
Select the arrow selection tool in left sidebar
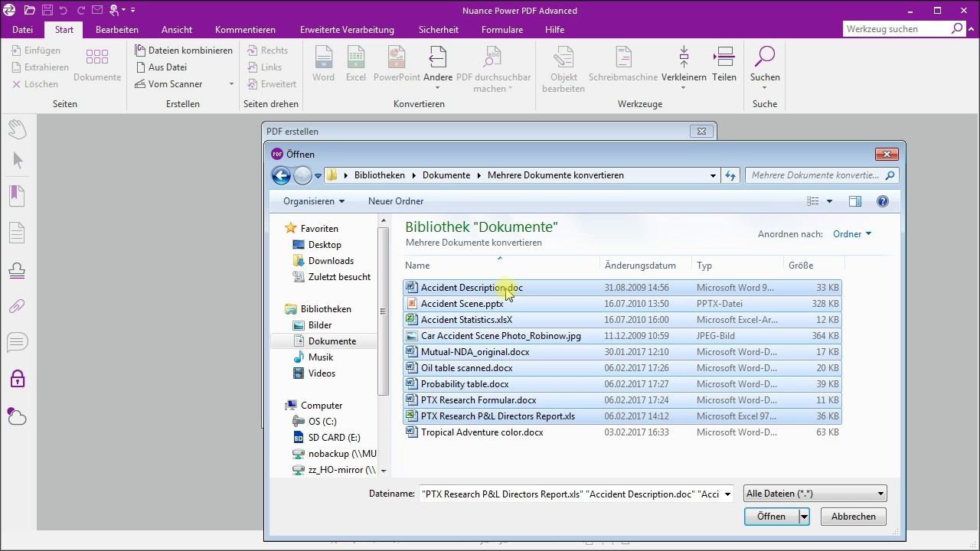pyautogui.click(x=18, y=160)
